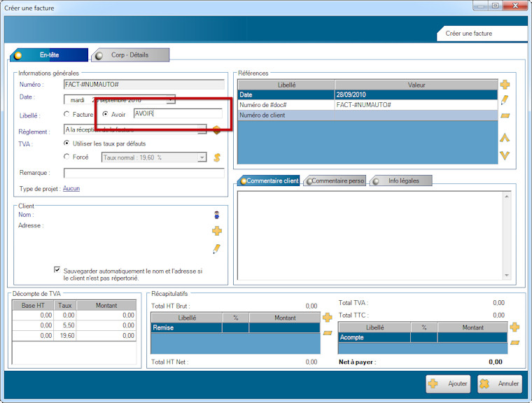Click the edit reference pencil icon
532x403 pixels.
[505, 100]
